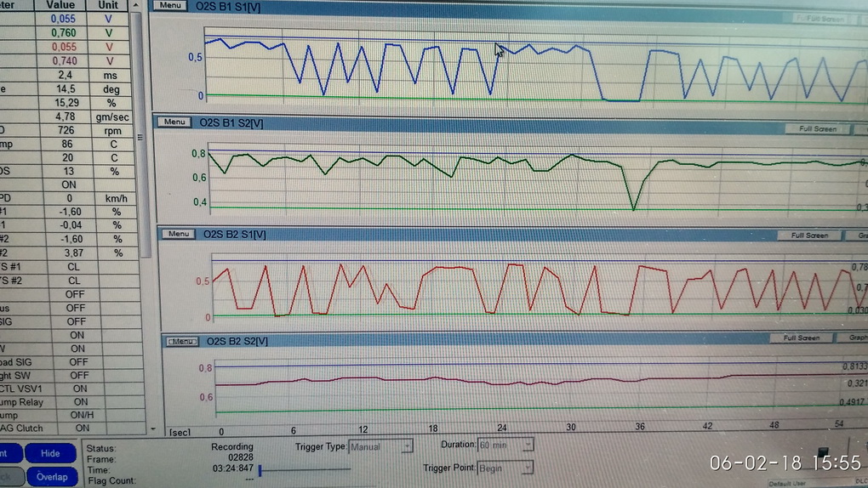Open Menu for O2S B2 S1 graph
This screenshot has width=868, height=488.
tap(178, 234)
